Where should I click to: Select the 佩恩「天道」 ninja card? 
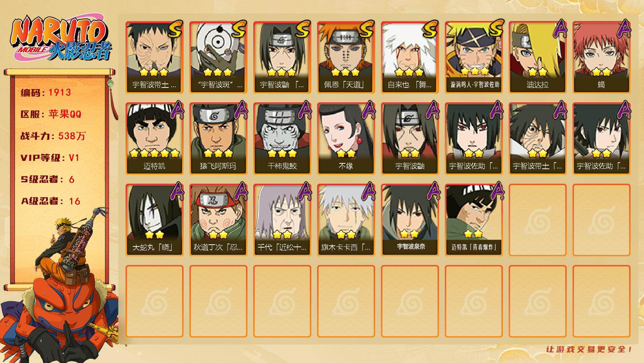(x=346, y=57)
